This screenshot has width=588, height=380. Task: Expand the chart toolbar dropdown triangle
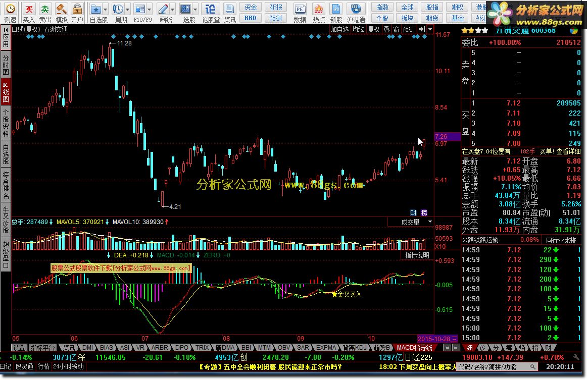[430, 29]
